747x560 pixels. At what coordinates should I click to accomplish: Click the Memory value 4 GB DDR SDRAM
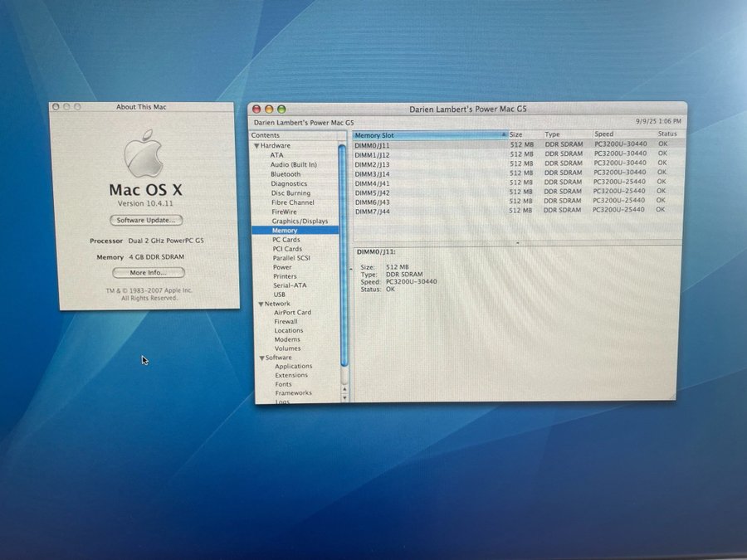point(156,256)
